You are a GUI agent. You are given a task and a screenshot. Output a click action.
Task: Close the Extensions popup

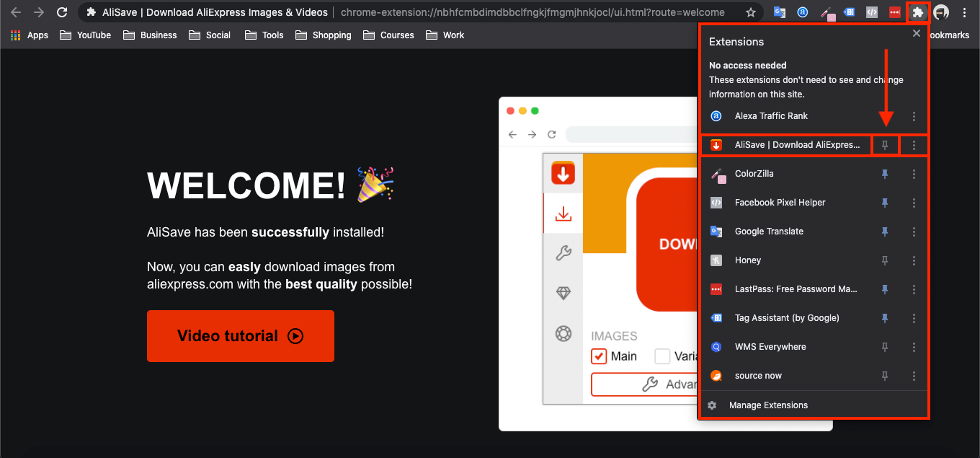pos(917,33)
